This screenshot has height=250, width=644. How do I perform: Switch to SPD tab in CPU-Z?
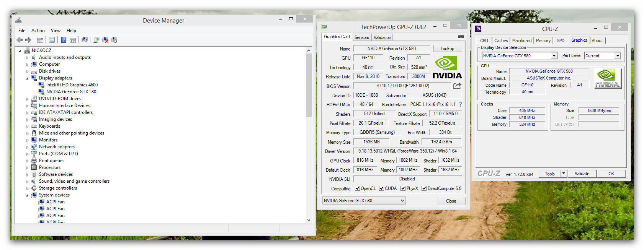point(561,41)
